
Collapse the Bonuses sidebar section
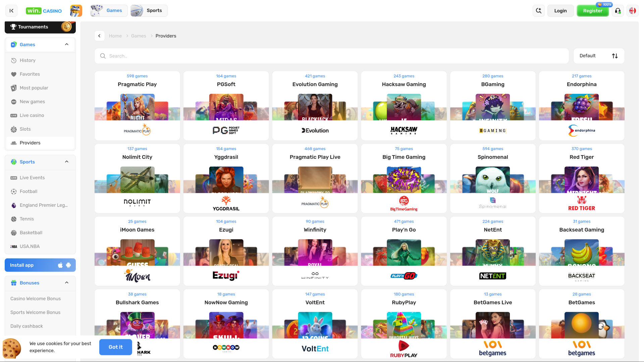coord(67,283)
